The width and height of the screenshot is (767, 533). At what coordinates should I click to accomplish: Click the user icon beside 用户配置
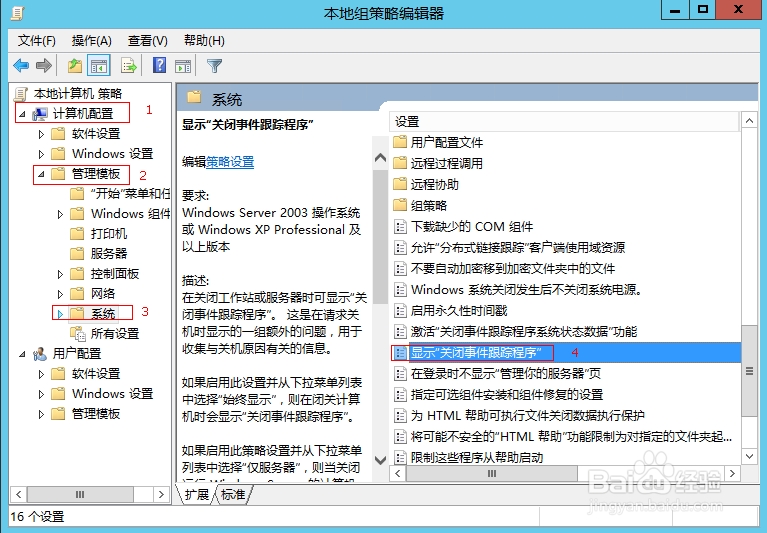tap(40, 354)
